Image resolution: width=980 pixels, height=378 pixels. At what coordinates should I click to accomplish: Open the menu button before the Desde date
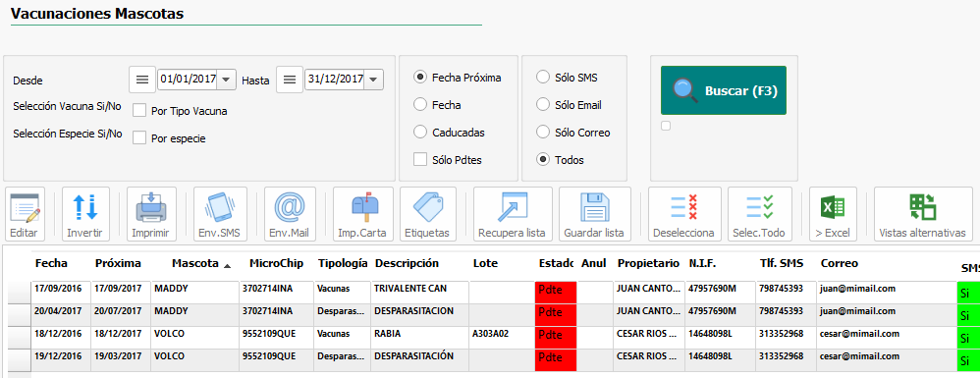click(142, 80)
